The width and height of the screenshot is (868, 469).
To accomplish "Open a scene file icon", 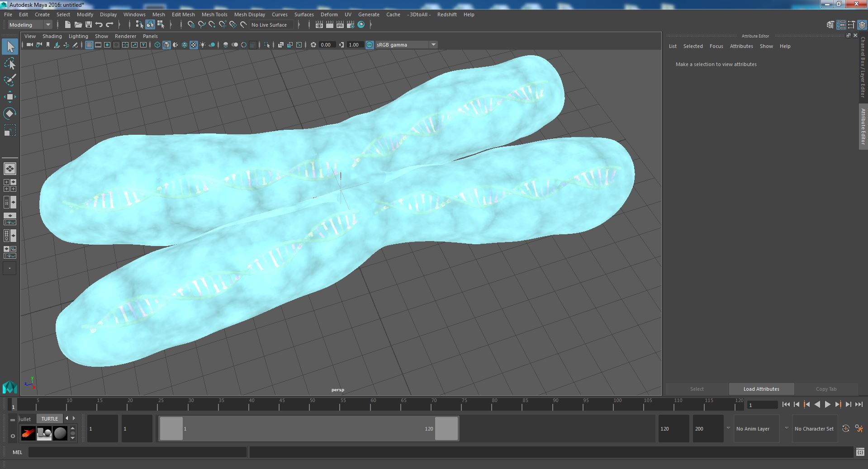I will pos(78,25).
